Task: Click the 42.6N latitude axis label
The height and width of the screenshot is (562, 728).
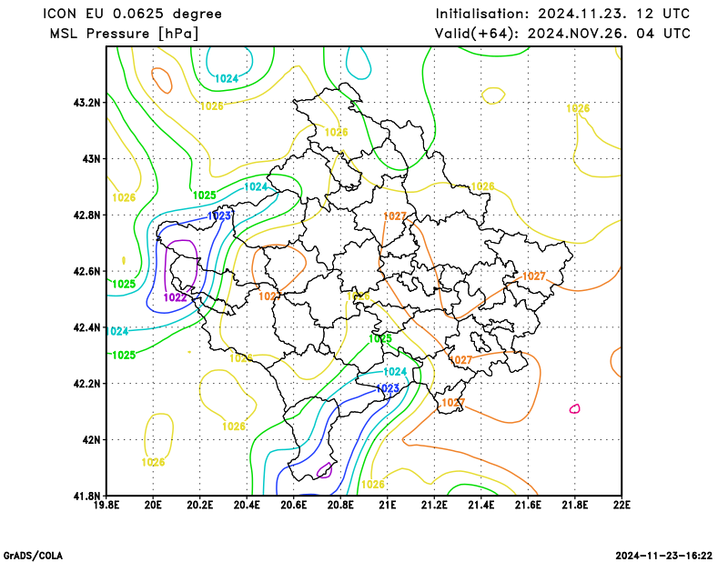Action: (x=86, y=271)
